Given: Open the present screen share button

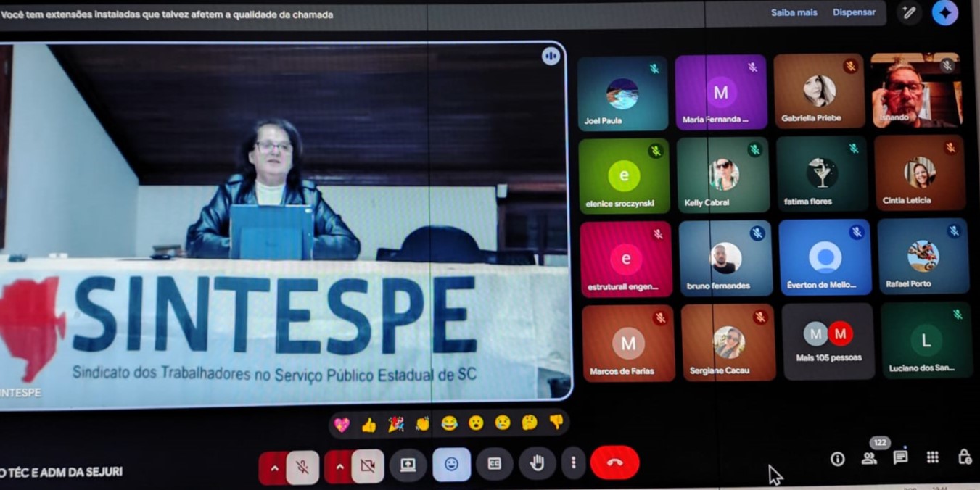Looking at the screenshot, I should pos(408,465).
